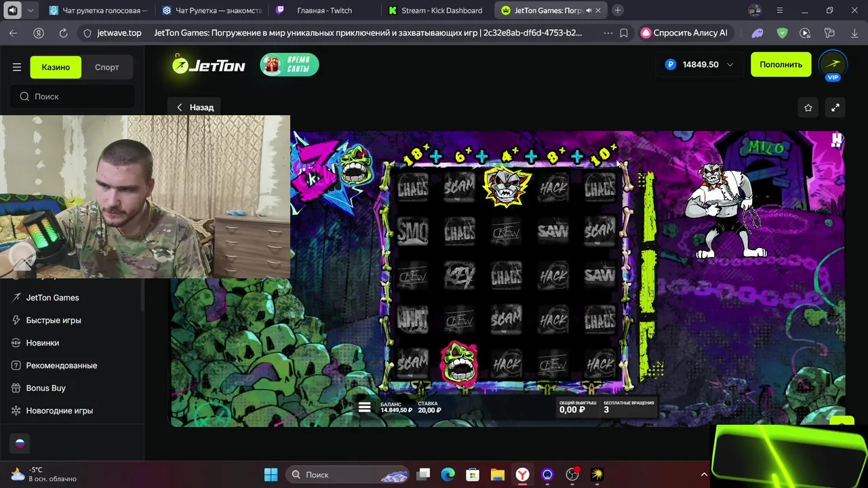This screenshot has height=488, width=868.
Task: Open the slot game hamburger menu
Action: (x=364, y=407)
